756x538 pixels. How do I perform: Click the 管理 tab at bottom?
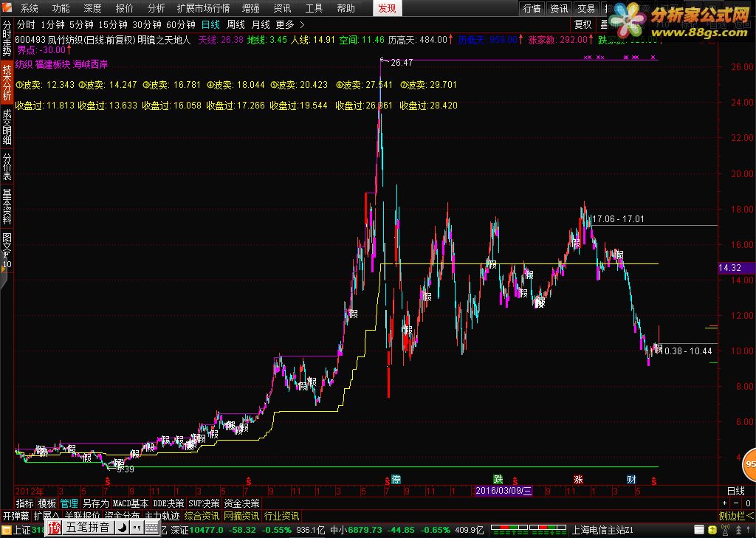coord(69,503)
